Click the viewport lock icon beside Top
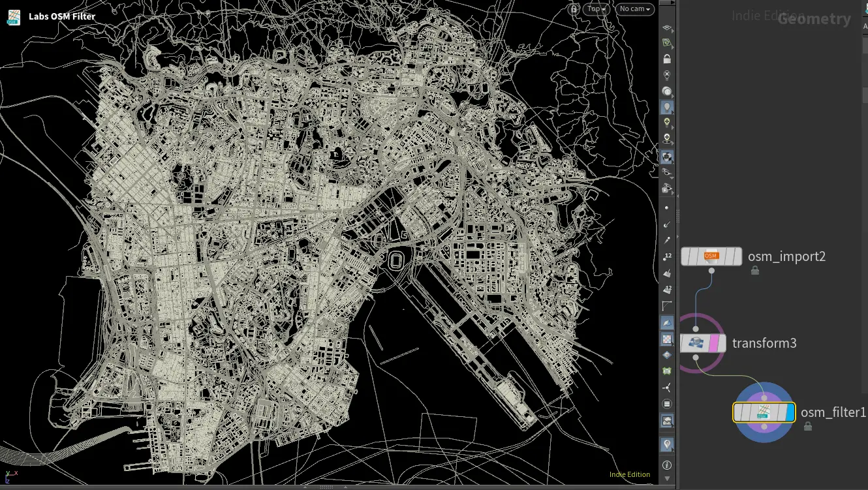This screenshot has width=868, height=490. (x=574, y=9)
